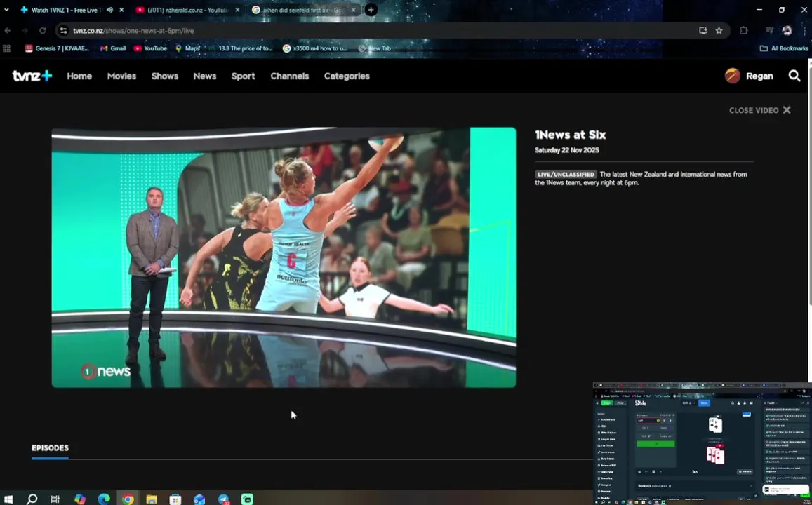This screenshot has width=812, height=505.
Task: Reload the TVNZ page
Action: point(43,31)
